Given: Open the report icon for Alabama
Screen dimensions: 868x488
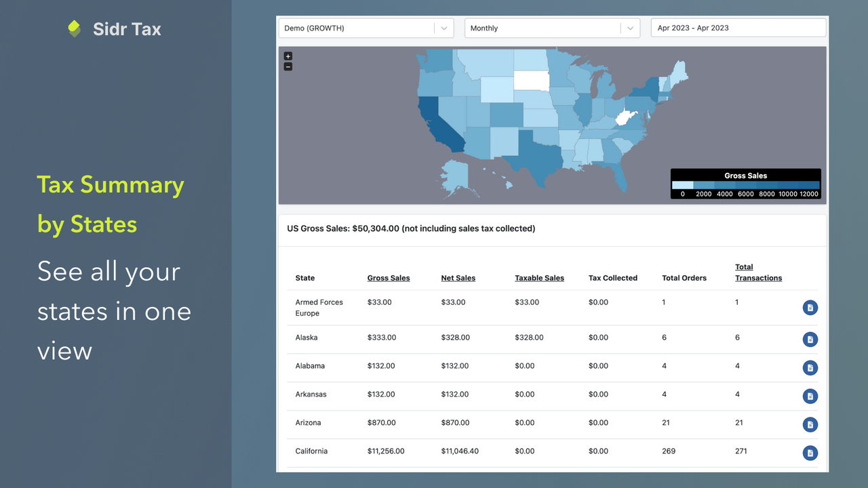Looking at the screenshot, I should click(810, 368).
